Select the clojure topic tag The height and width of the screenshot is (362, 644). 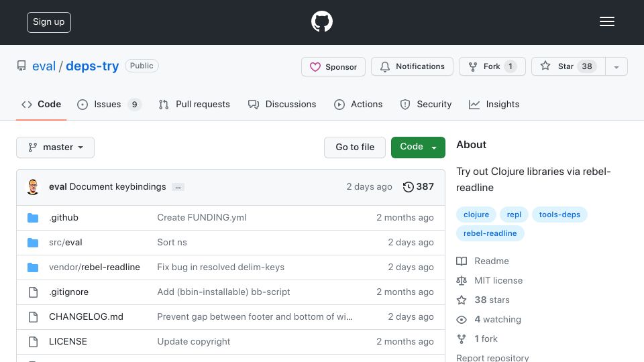(x=476, y=215)
